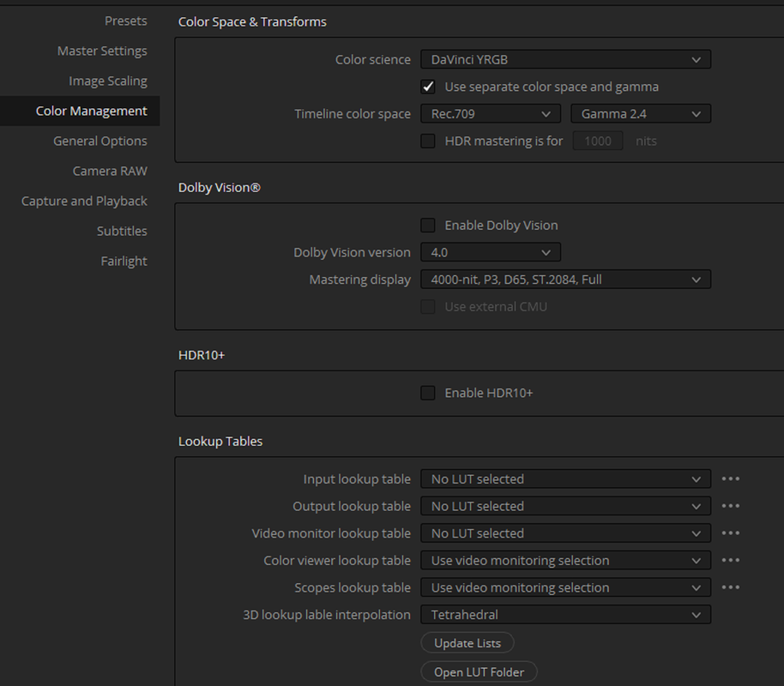
Task: Go to Subtitles settings
Action: click(122, 231)
